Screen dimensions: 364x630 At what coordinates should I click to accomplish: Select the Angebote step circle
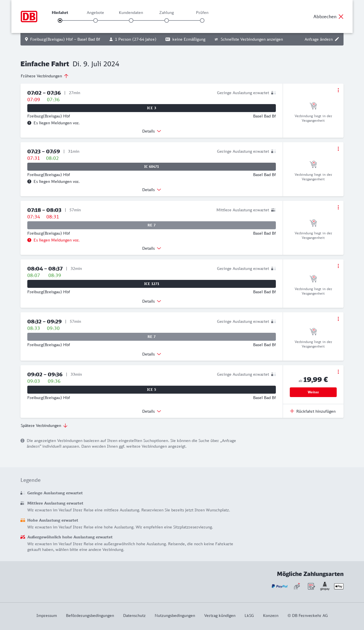click(x=96, y=20)
